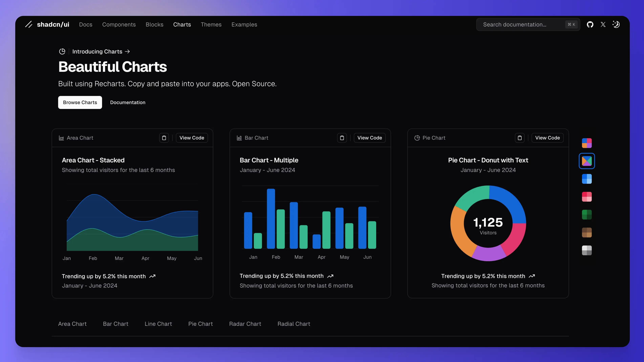Click the stacked area chart graphic

point(132,222)
